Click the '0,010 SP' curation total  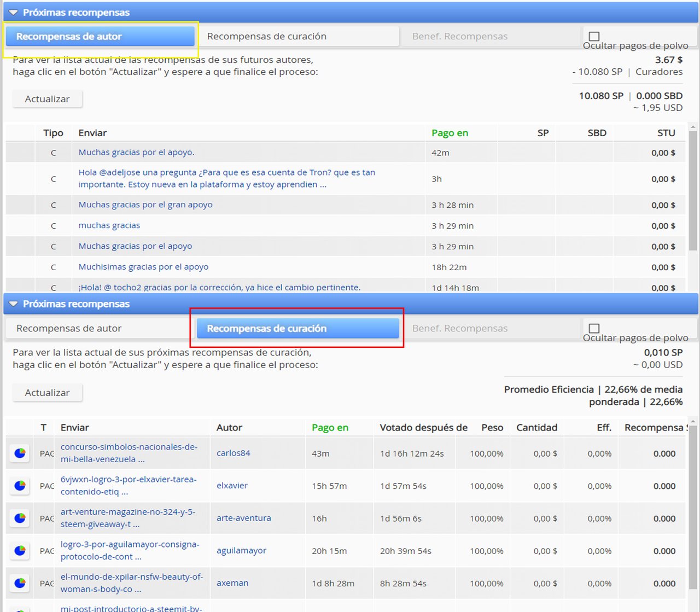[663, 353]
